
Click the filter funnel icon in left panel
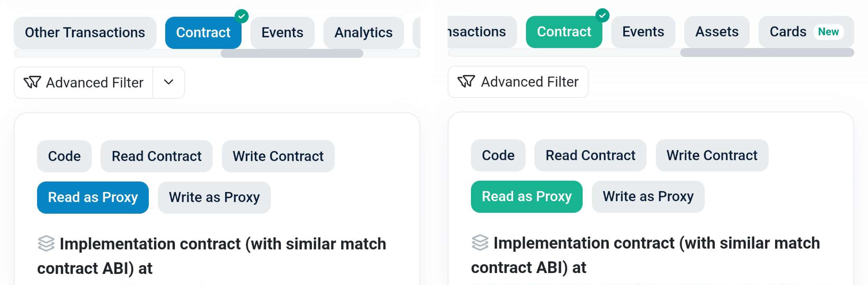click(32, 82)
